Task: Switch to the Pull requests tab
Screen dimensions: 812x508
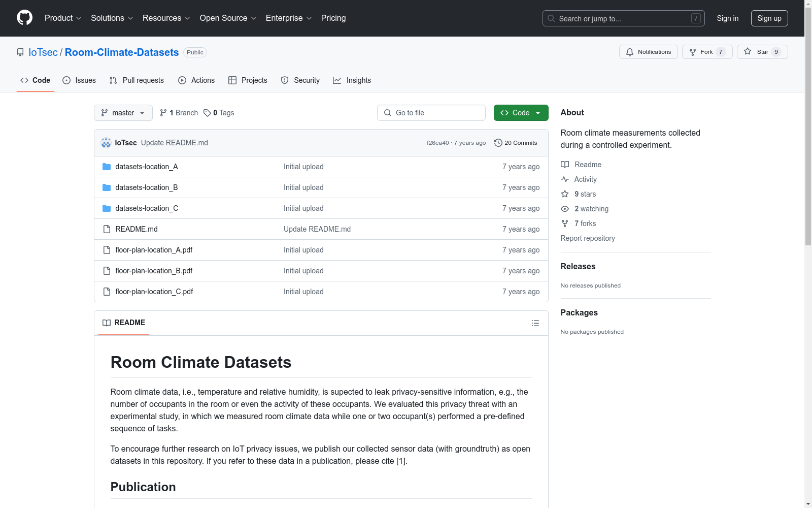Action: click(x=137, y=80)
